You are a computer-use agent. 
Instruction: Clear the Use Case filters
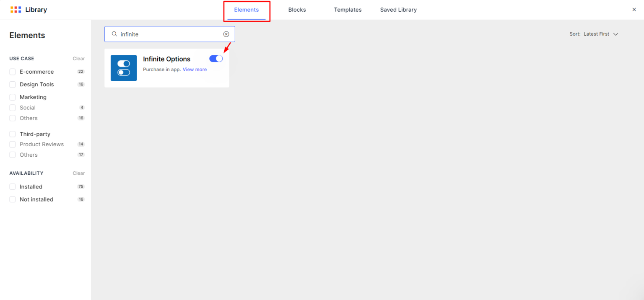[x=78, y=59]
